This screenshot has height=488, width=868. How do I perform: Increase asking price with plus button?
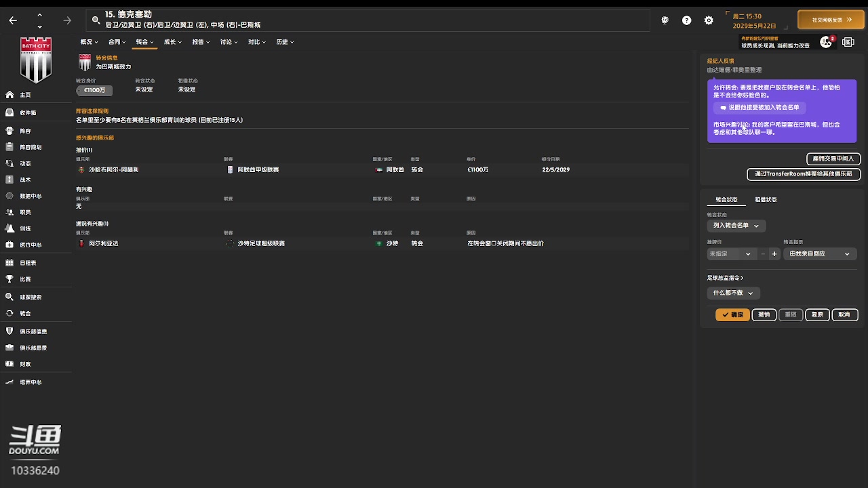coord(774,254)
